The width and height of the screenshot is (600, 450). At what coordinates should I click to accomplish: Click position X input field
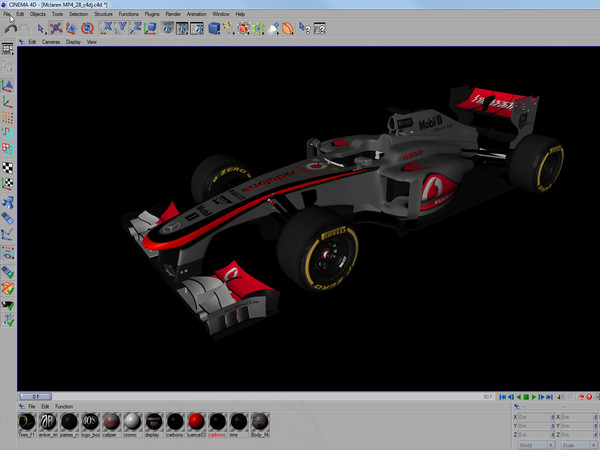coord(535,417)
